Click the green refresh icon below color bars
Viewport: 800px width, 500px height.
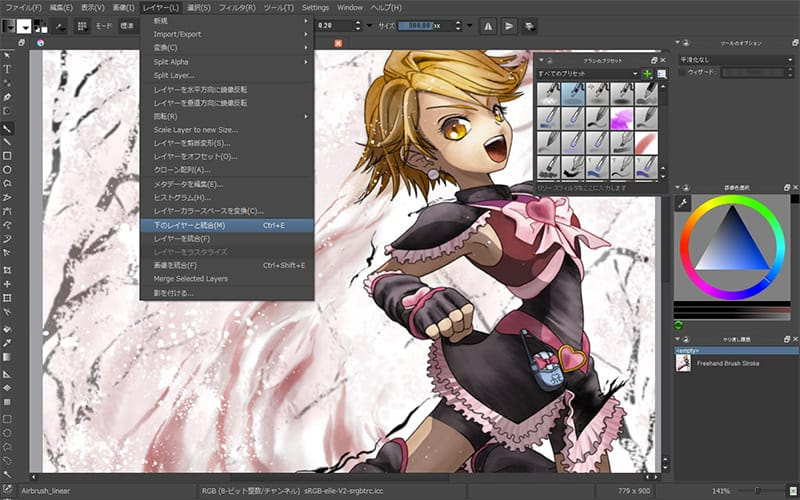click(x=679, y=325)
